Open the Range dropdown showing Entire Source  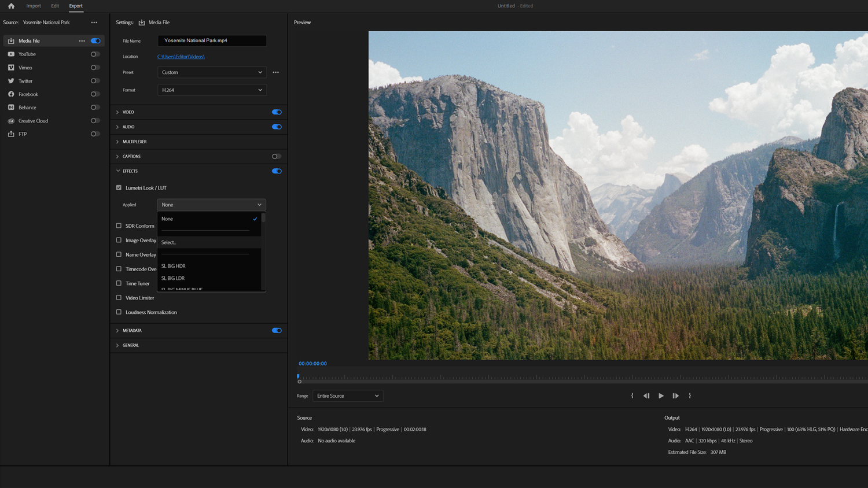coord(347,395)
